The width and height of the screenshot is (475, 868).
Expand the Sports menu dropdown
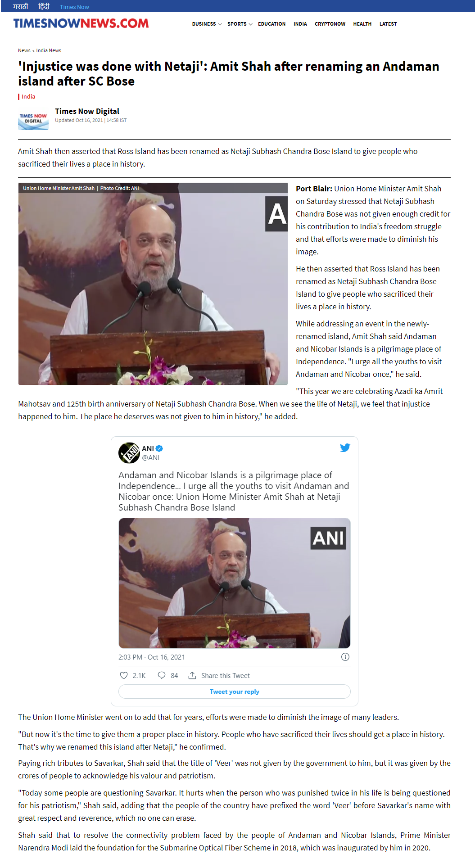240,24
